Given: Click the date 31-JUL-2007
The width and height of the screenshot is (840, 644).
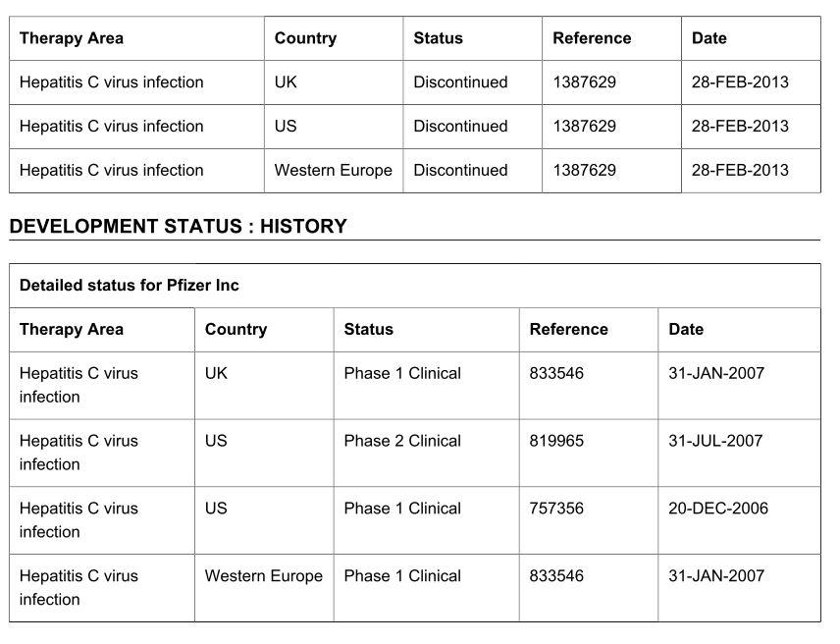Looking at the screenshot, I should [x=715, y=441].
